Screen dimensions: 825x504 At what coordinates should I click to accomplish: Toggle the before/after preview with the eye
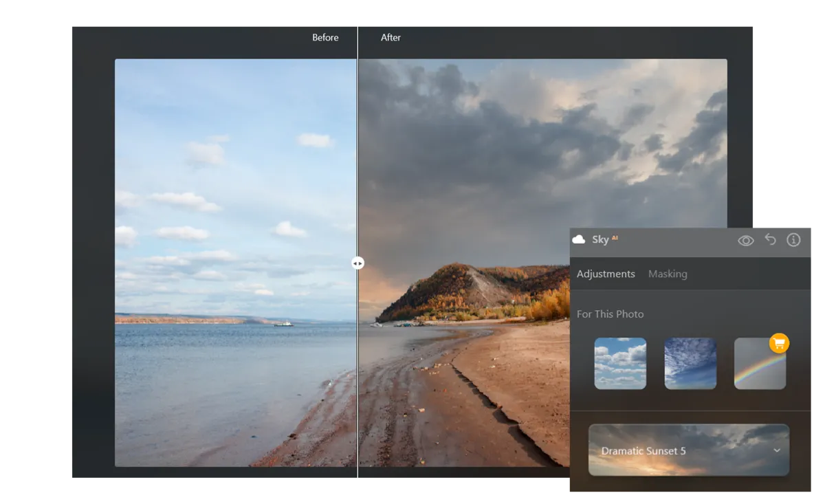click(x=745, y=240)
